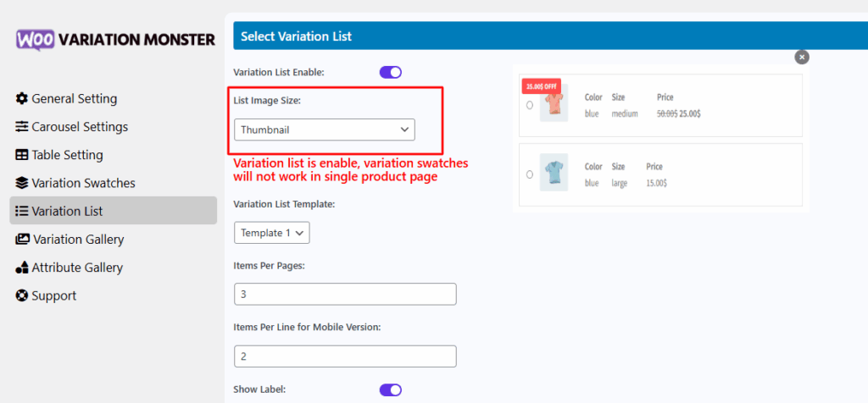Click the Attribute Gallery shapes icon
Screen dimensions: 868x403
(x=21, y=268)
